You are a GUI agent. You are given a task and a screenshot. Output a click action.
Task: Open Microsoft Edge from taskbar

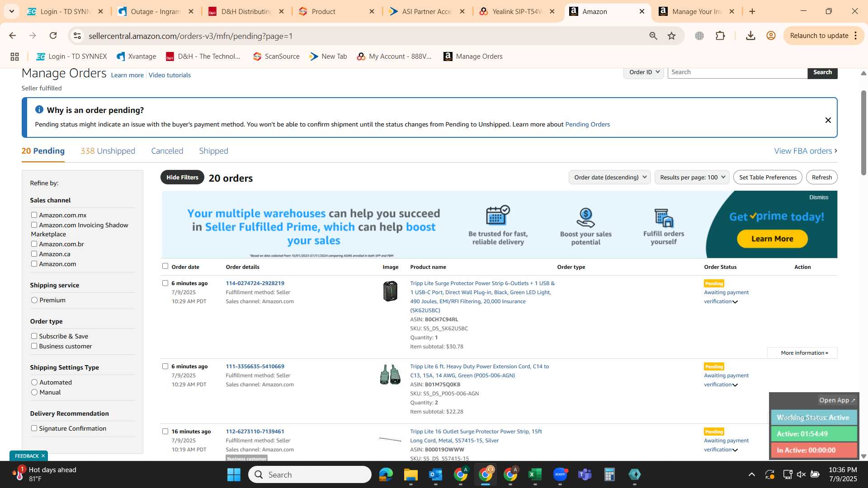coord(386,474)
